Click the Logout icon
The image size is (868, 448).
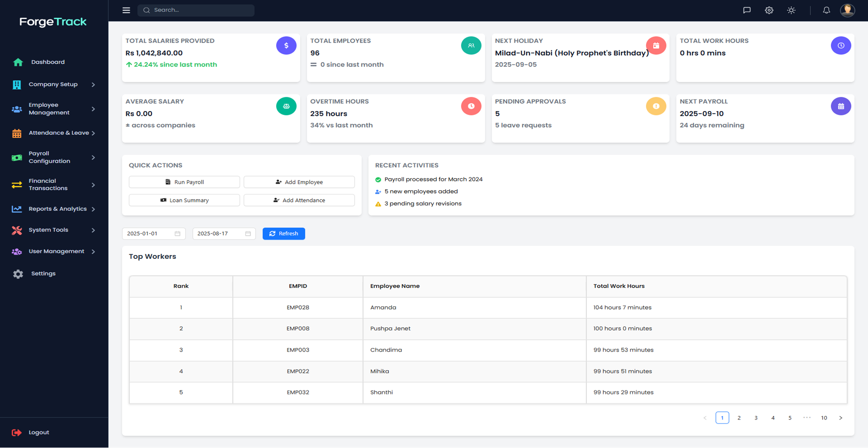17,433
